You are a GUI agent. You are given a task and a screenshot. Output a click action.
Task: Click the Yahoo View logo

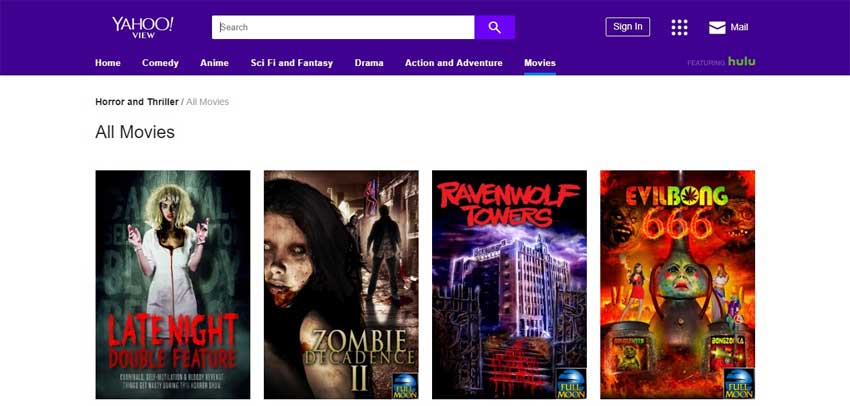143,27
